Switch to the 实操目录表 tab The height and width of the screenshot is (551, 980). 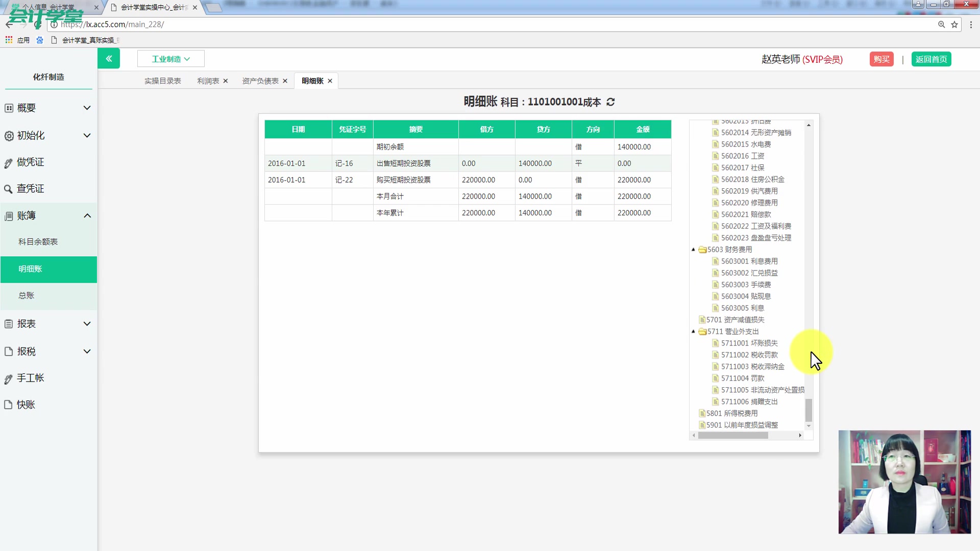click(162, 81)
